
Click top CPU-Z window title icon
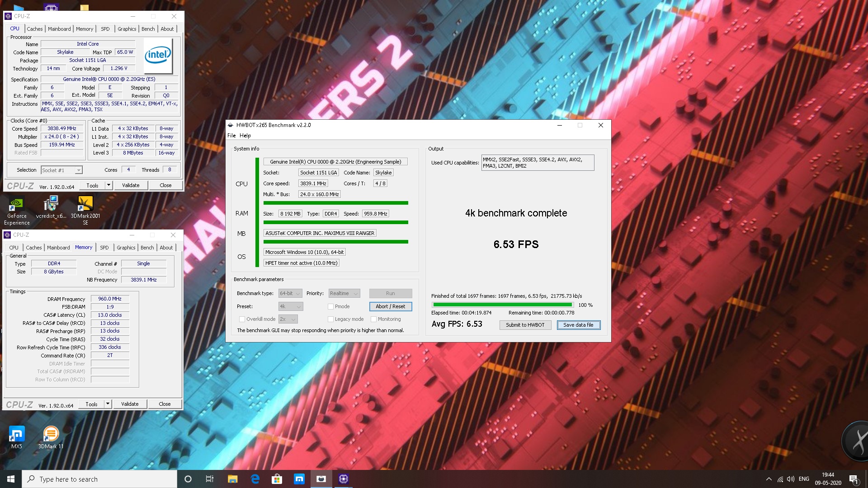click(x=8, y=16)
